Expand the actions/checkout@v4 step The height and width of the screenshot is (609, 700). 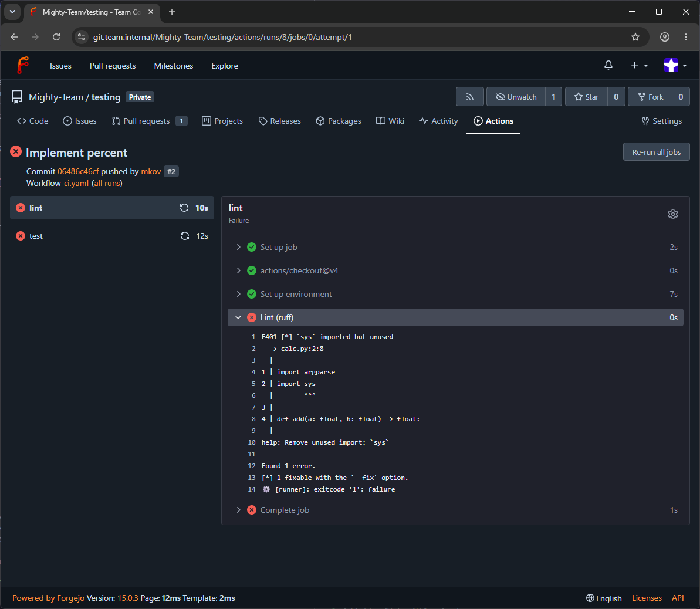click(455, 270)
